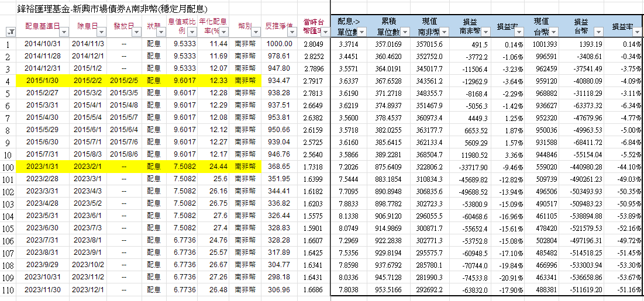The width and height of the screenshot is (644, 301).
Task: Open the 反推淨值 filter dropdown
Action: (x=294, y=32)
